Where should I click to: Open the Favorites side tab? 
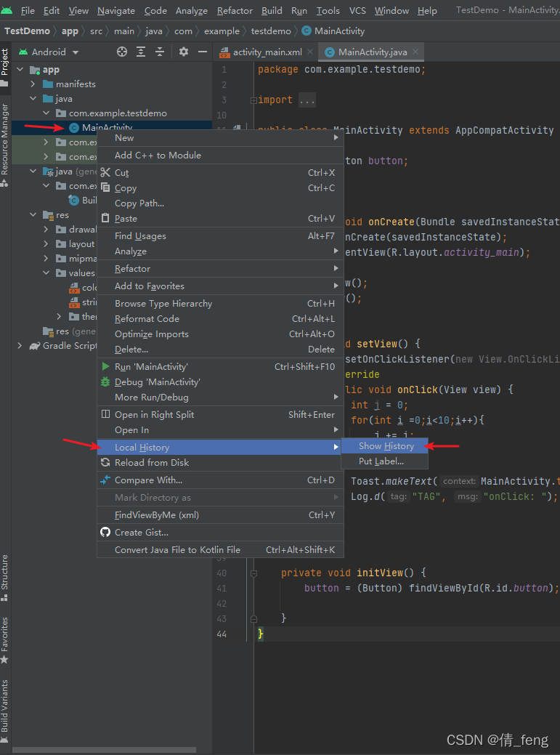pos(5,640)
